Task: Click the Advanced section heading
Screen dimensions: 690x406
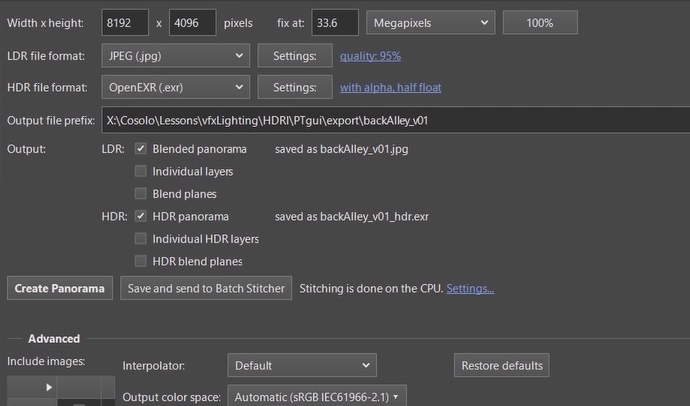Action: [x=54, y=338]
